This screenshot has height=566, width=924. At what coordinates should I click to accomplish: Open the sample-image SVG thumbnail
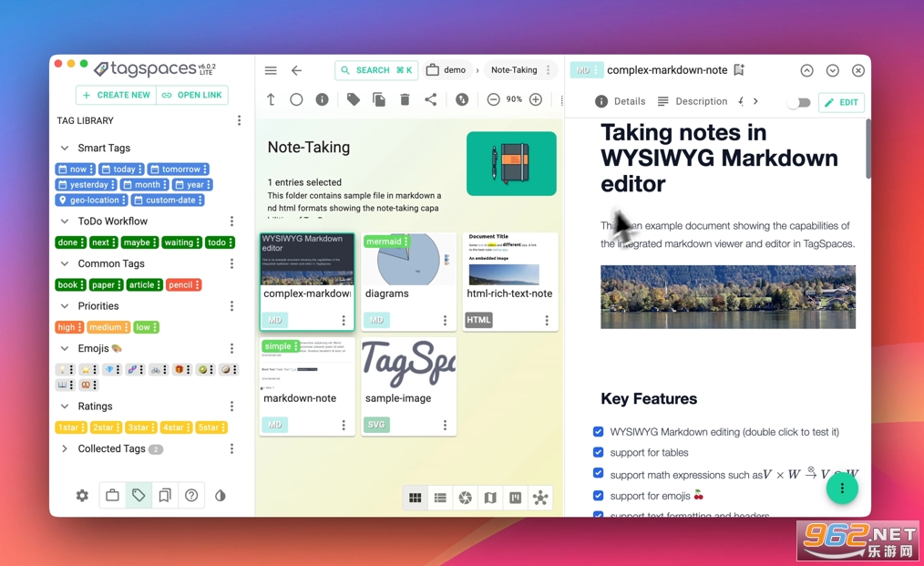[x=408, y=365]
